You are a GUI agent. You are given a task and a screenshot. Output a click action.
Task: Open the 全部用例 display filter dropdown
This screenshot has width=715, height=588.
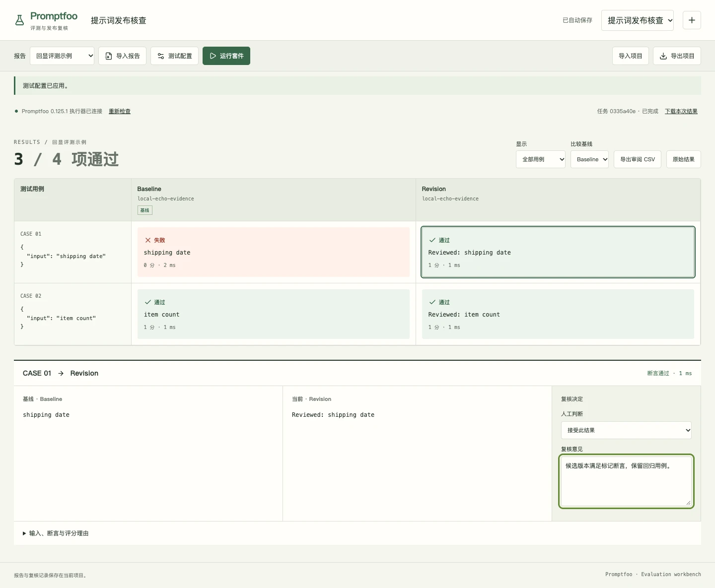541,159
